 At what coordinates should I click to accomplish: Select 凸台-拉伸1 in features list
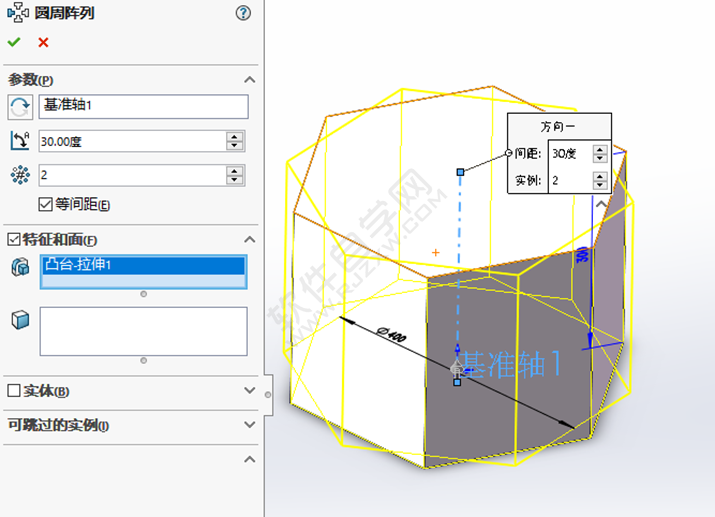click(144, 265)
